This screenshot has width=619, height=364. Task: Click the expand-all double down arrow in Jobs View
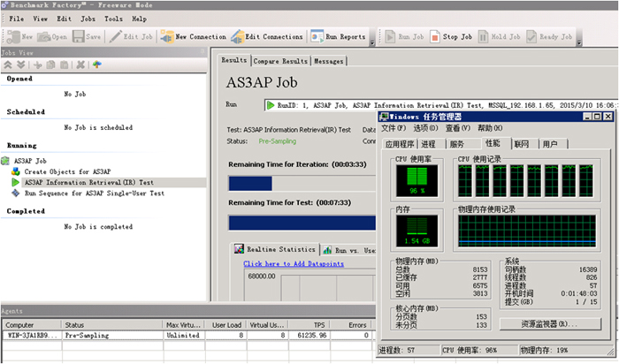coord(21,64)
